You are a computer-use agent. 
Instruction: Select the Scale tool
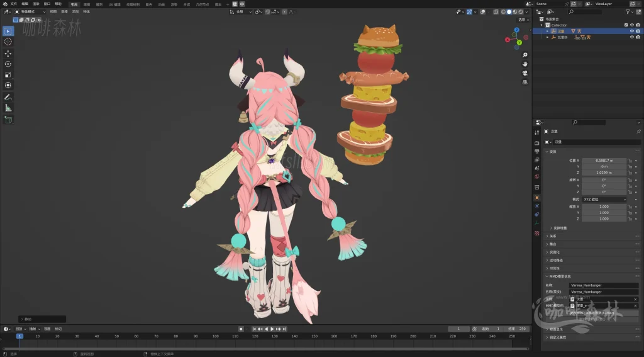pos(8,74)
